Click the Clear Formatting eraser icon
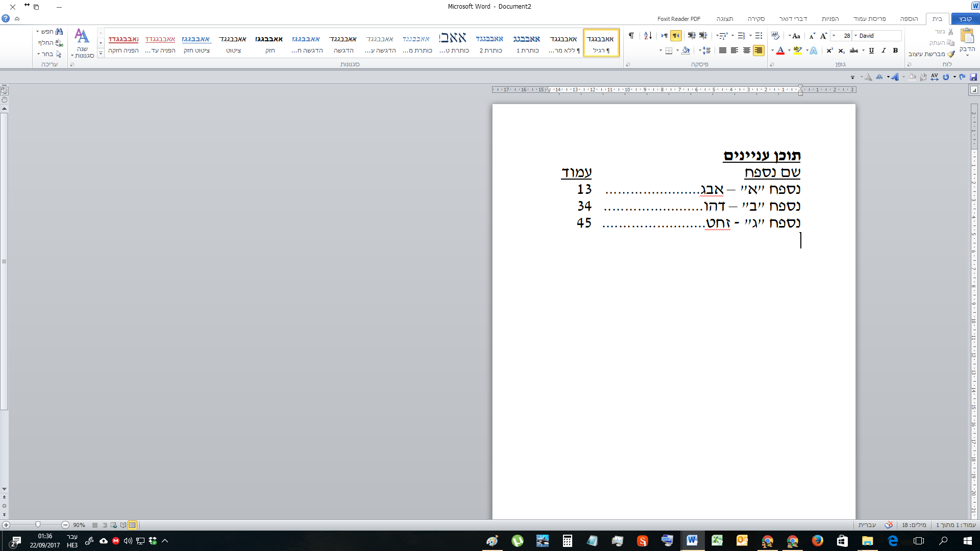This screenshot has width=980, height=551. tap(775, 36)
